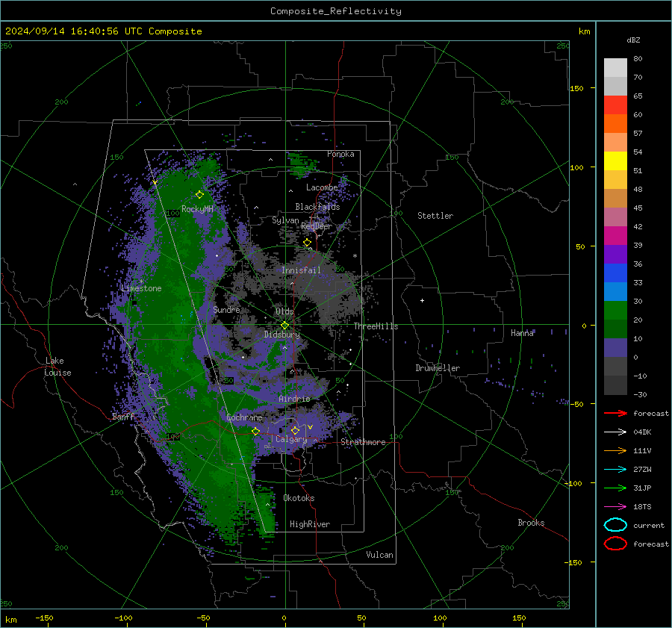Click the white 04DK arrow in the legend
Viewport: 672px width, 628px height.
(615, 432)
